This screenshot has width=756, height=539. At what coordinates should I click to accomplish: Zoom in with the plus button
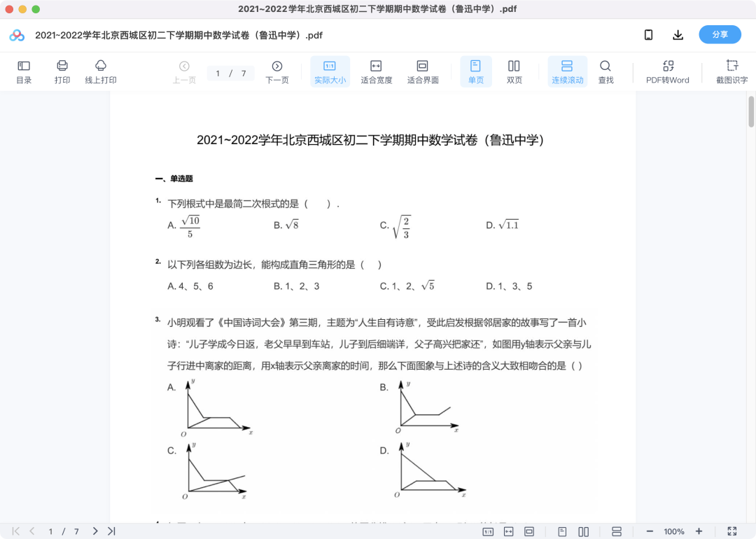pyautogui.click(x=699, y=531)
